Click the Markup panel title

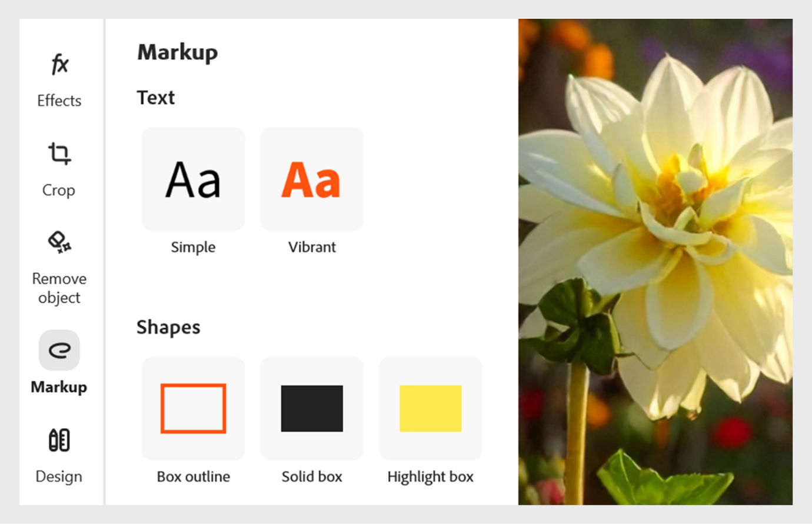coord(177,52)
